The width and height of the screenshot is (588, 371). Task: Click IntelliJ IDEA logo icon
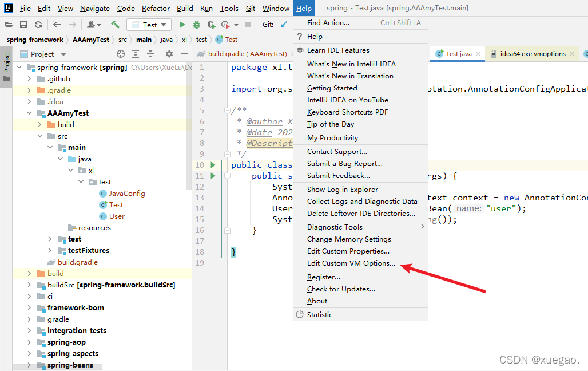(x=8, y=8)
